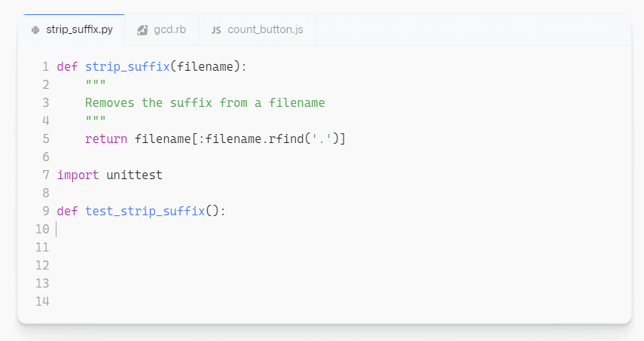Click the JS icon on count_button.js tab
The height and width of the screenshot is (341, 644).
(216, 31)
